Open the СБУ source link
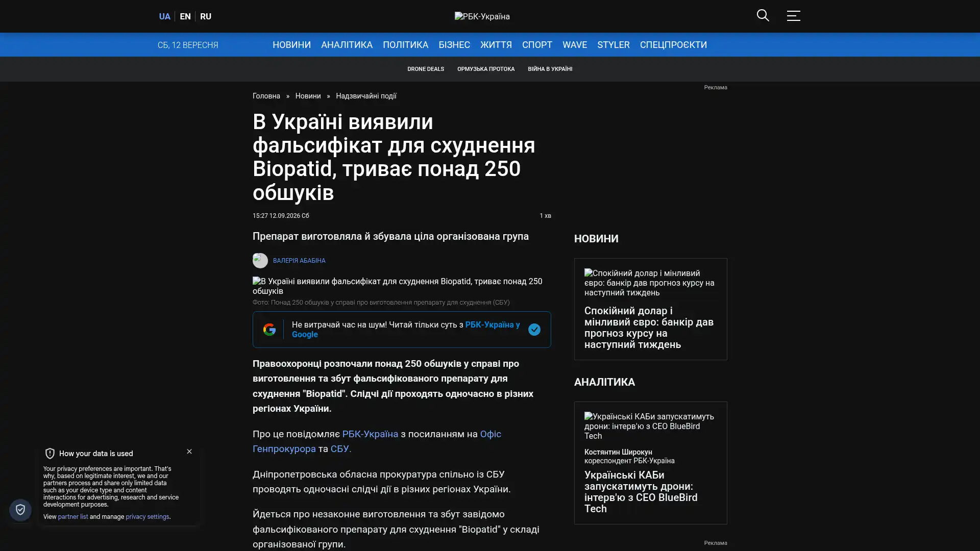Image resolution: width=980 pixels, height=551 pixels. coord(340,449)
